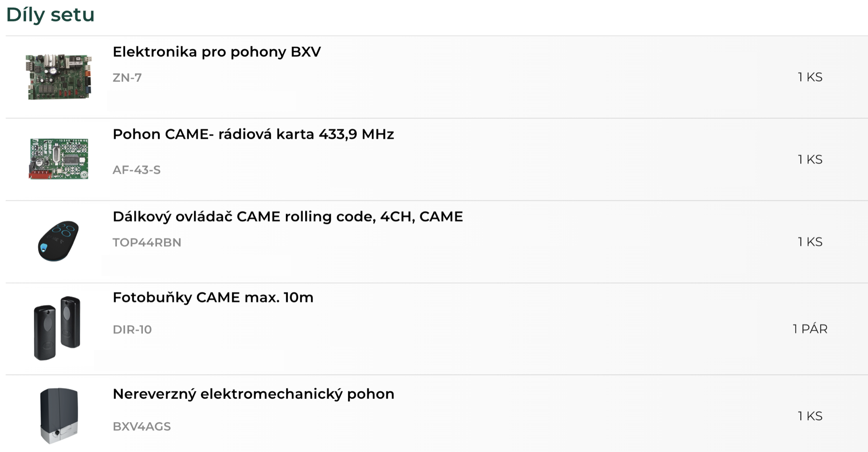Click the AF-43-S radio card image
This screenshot has height=452, width=868.
pyautogui.click(x=58, y=159)
